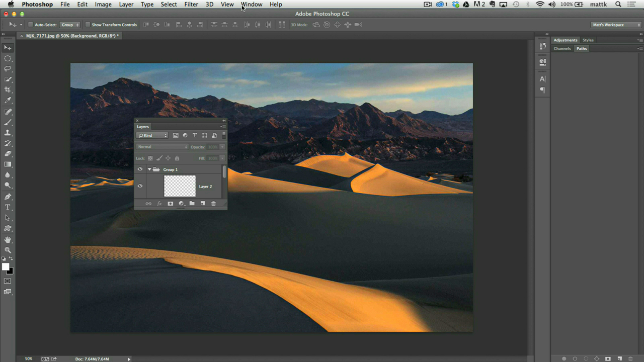
Task: Hide the Group 1 layer group
Action: pyautogui.click(x=140, y=169)
